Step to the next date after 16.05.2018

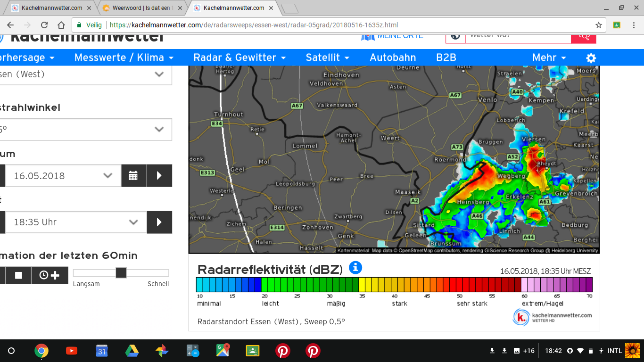point(159,176)
